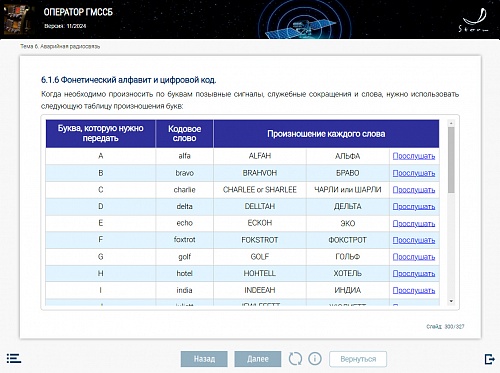This screenshot has height=373, width=500.
Task: Click the table scrollbar up arrow
Action: [451, 123]
